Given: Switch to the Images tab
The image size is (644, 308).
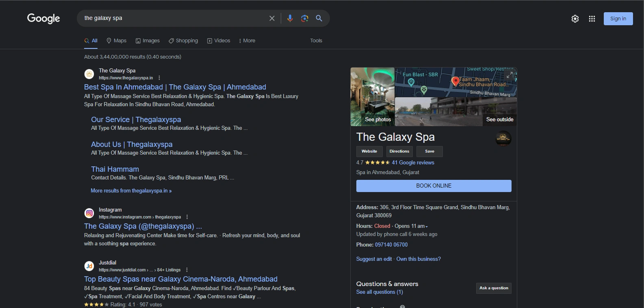Looking at the screenshot, I should coord(147,41).
